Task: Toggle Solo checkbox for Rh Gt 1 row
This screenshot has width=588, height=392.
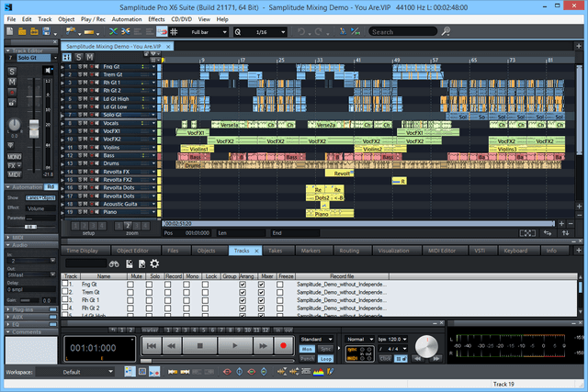Action: tap(150, 299)
